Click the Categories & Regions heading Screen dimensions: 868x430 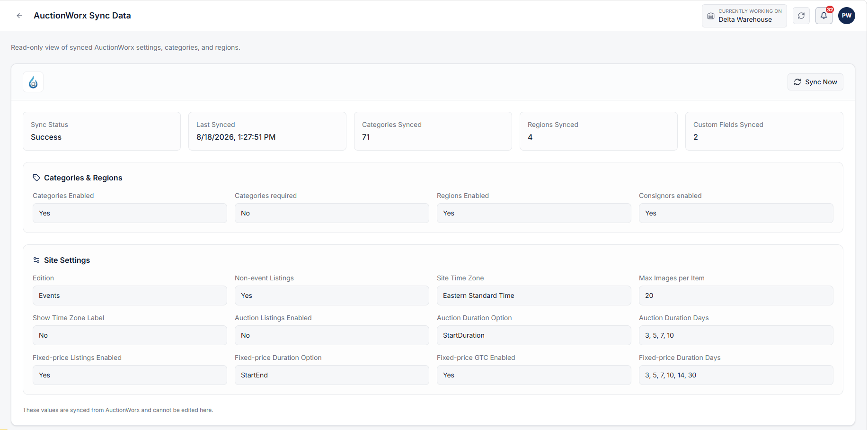(x=83, y=178)
